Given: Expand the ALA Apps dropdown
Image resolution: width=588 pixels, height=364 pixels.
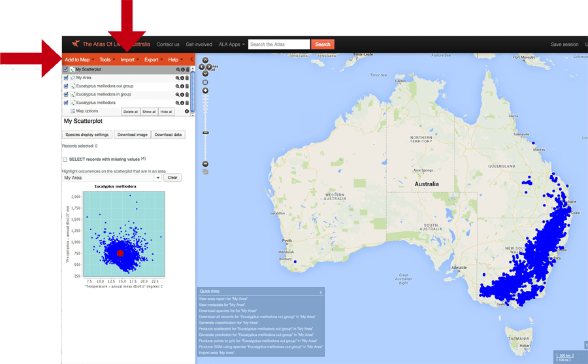Looking at the screenshot, I should tap(231, 44).
